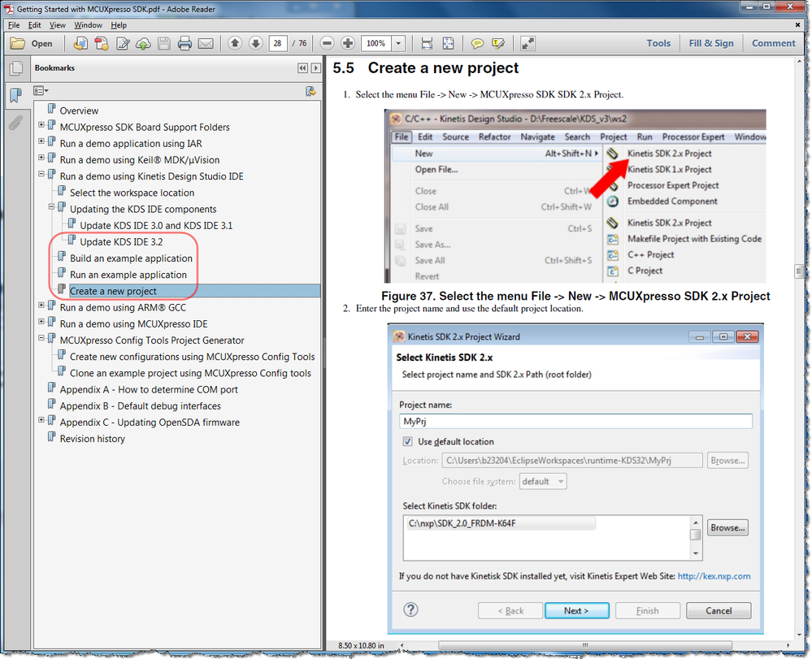
Task: Open the Fill & Sign pane
Action: tap(711, 44)
